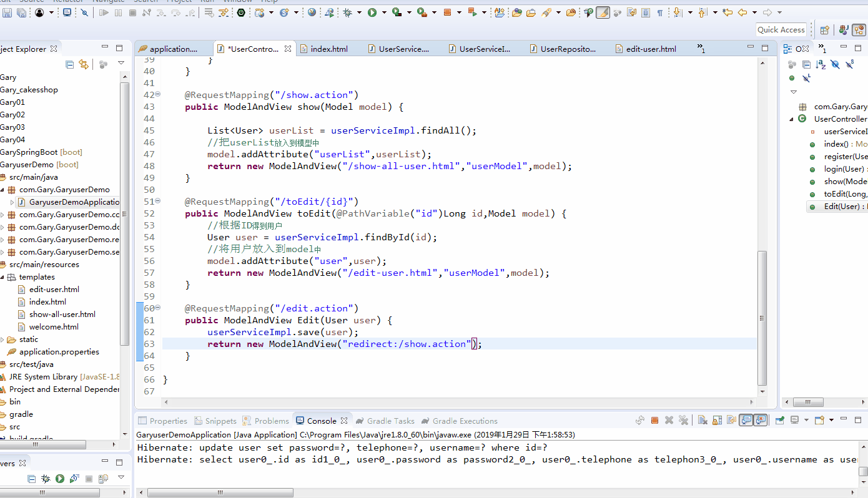The image size is (868, 498).
Task: Click the Back navigation arrow icon
Action: pos(742,12)
